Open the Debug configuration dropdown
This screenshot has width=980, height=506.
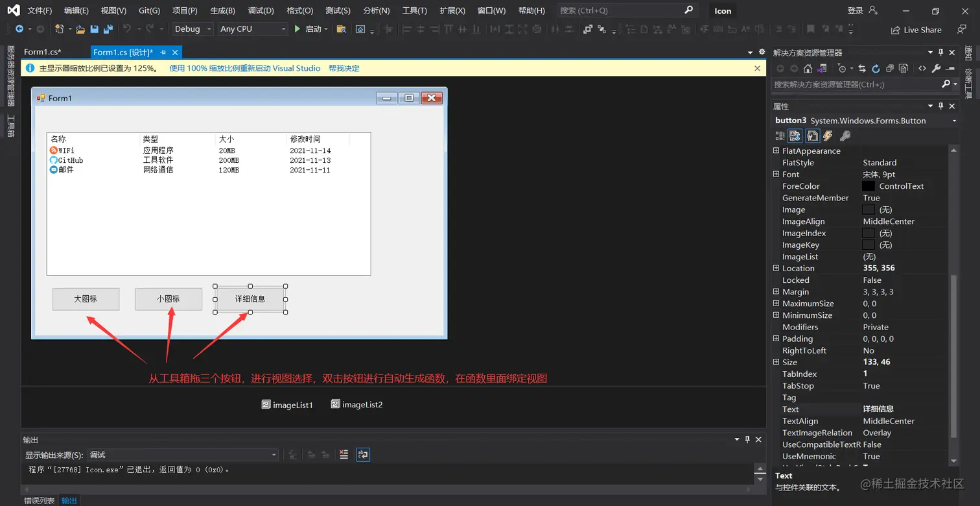pos(192,29)
